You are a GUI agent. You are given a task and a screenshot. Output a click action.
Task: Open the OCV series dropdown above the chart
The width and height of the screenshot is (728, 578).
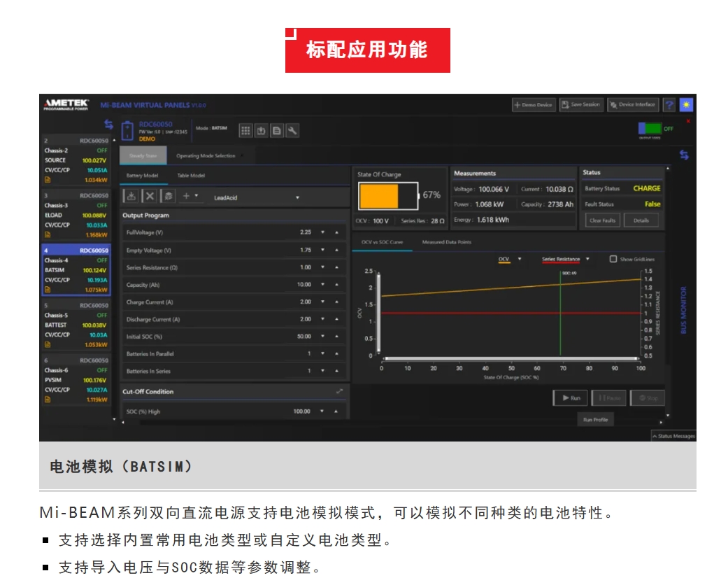520,259
